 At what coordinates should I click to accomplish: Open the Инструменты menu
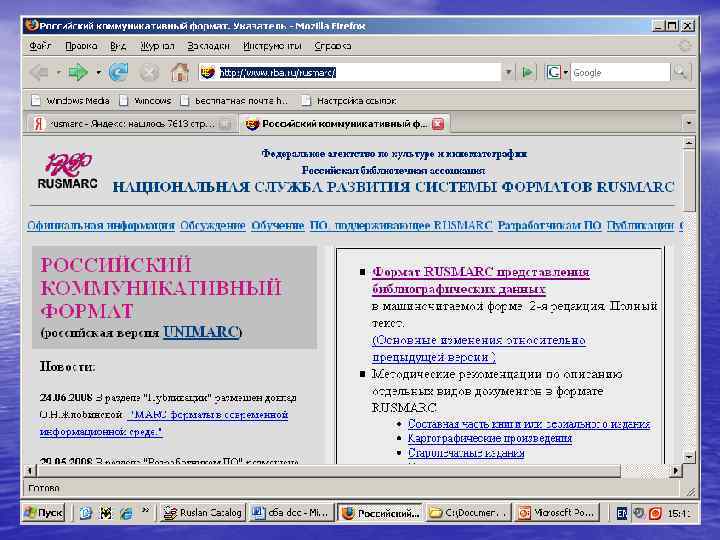(272, 46)
